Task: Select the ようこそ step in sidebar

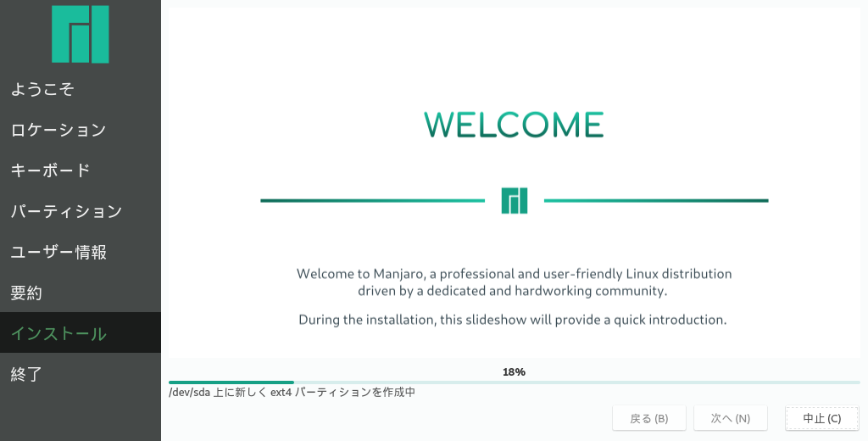Action: pos(81,89)
